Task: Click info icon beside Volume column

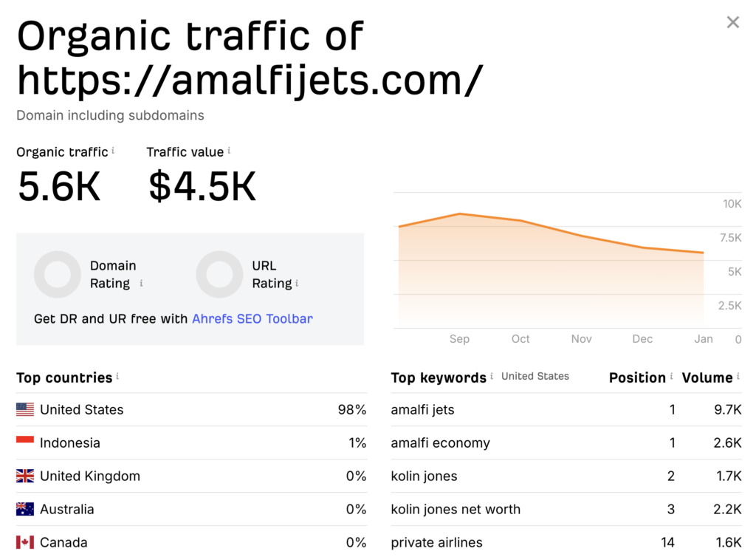Action: 738,376
